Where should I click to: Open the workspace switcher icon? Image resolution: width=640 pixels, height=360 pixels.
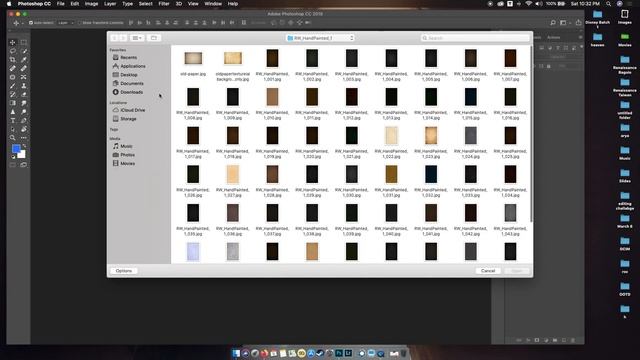point(564,23)
